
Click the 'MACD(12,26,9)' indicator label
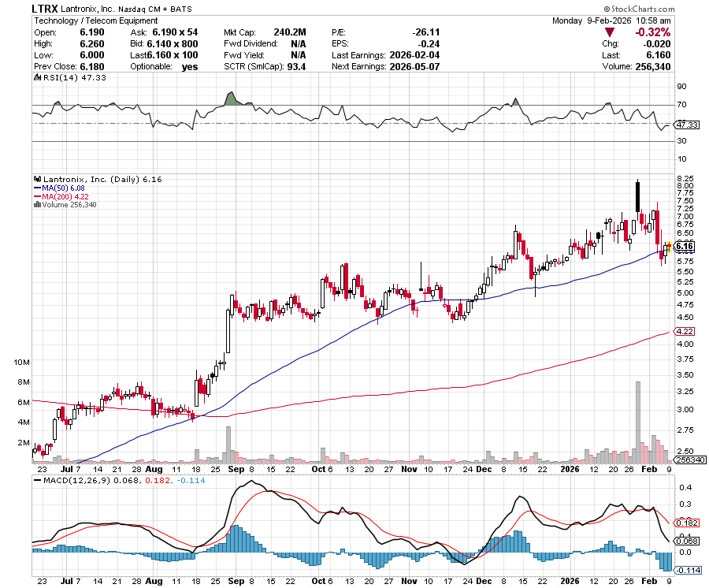click(x=77, y=480)
